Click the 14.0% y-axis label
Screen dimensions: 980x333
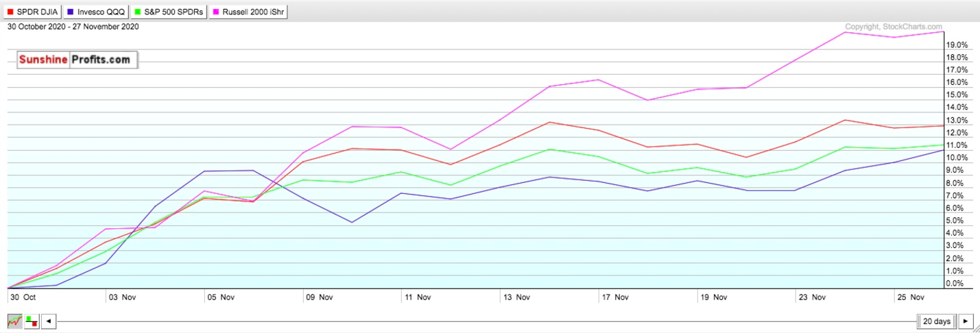tap(957, 108)
